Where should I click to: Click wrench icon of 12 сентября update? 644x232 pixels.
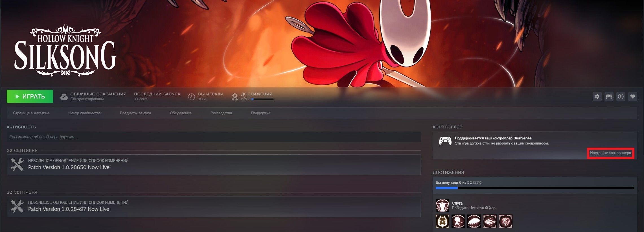[17, 206]
